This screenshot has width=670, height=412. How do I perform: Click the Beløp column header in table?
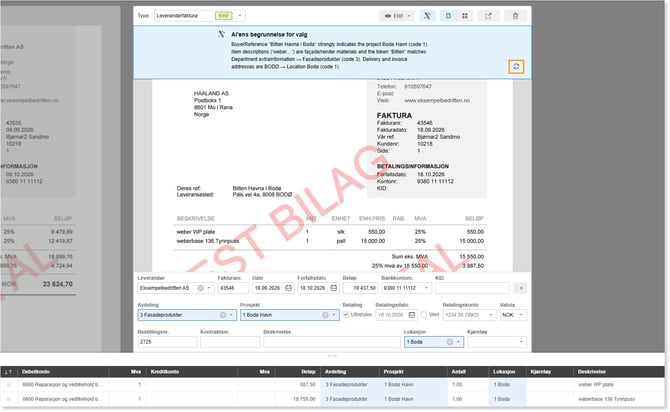[308, 372]
